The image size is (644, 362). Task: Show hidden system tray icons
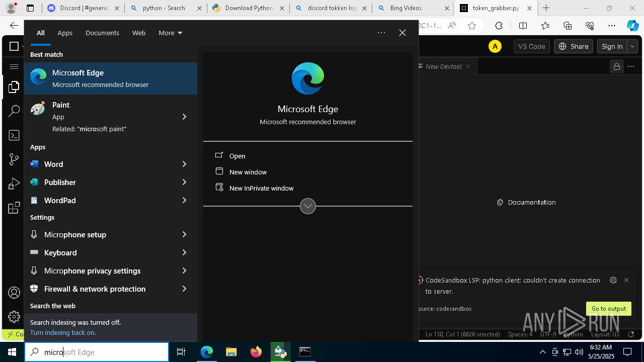[x=542, y=352]
